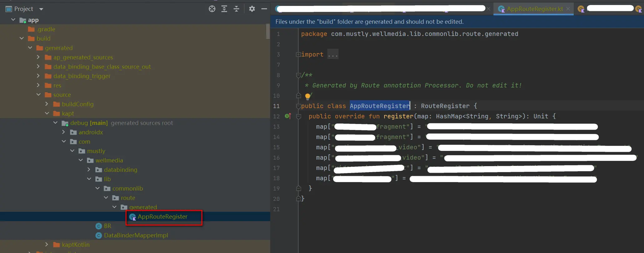Viewport: 644px width, 253px height.
Task: Collapse the build folder
Action: 22,38
